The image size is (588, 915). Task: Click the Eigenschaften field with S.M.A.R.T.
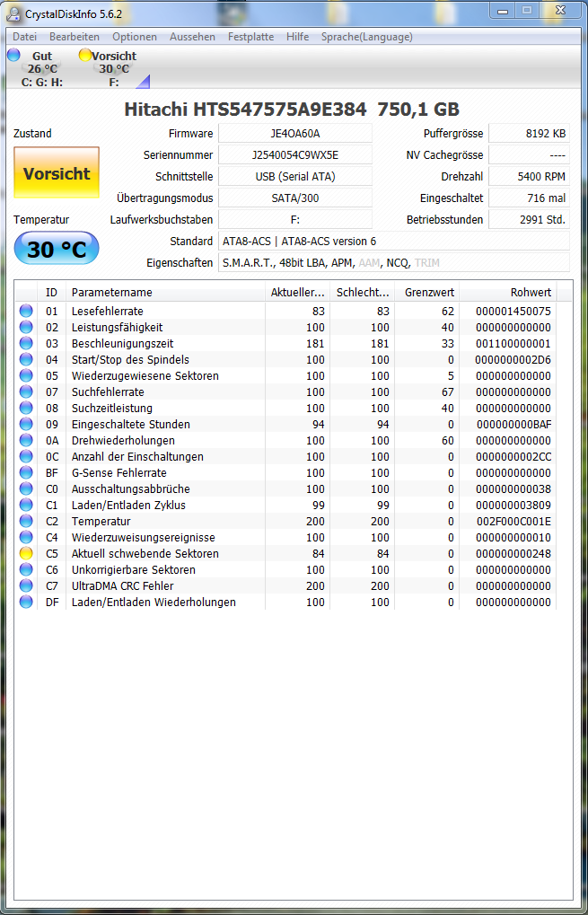(394, 262)
